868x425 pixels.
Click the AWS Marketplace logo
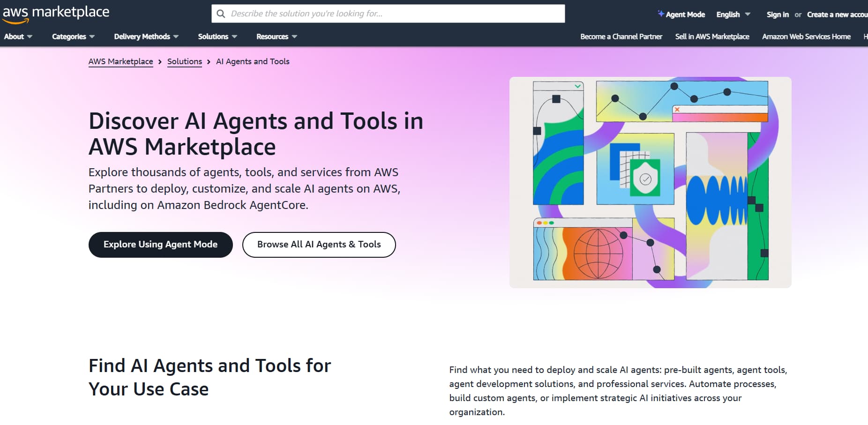coord(56,14)
